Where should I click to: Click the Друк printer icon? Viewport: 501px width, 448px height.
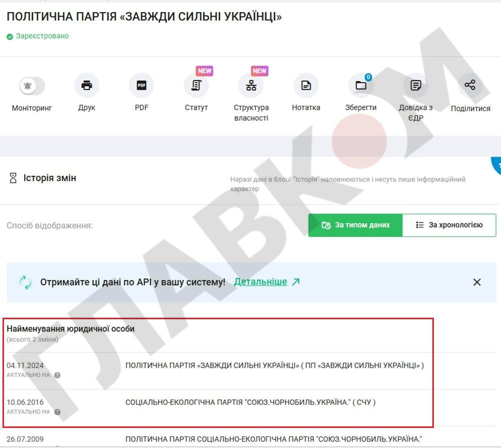click(87, 85)
